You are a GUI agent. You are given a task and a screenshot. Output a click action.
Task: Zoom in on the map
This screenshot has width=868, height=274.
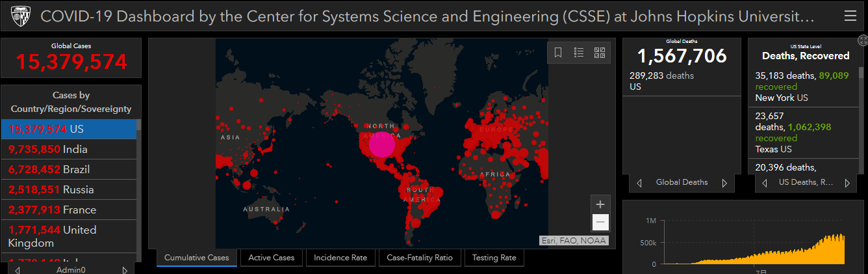coord(600,204)
